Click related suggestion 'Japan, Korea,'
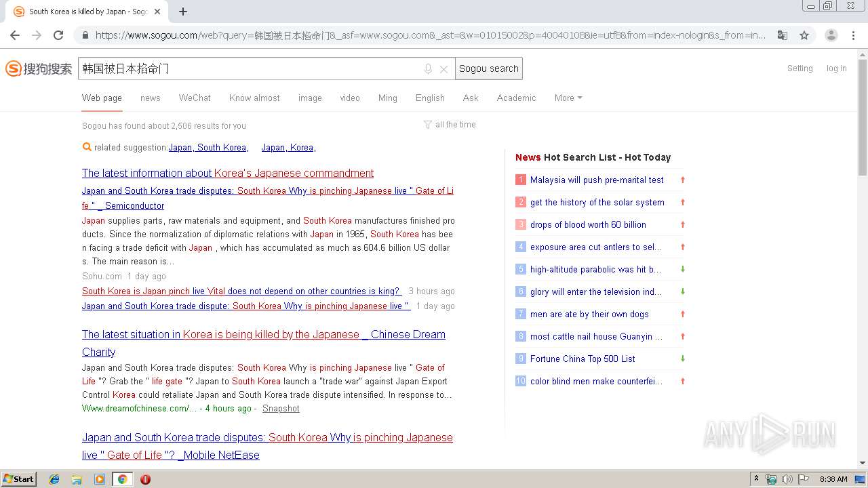Image resolution: width=868 pixels, height=488 pixels. coord(289,147)
